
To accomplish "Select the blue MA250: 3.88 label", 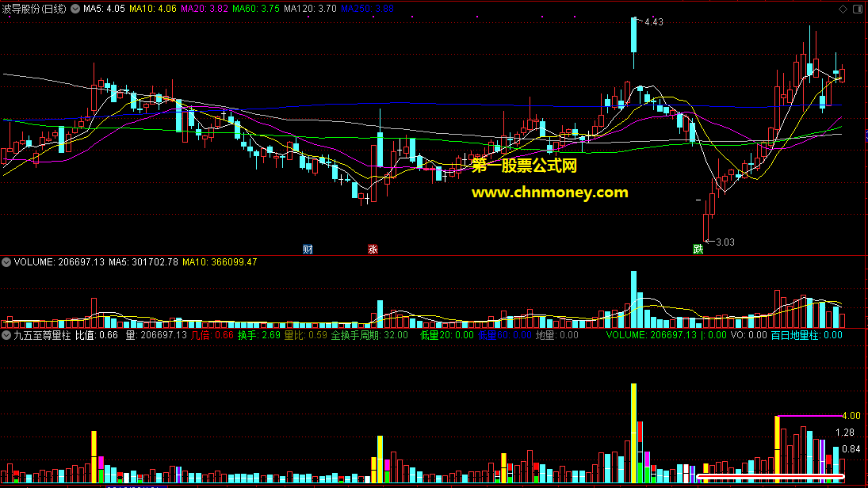I will point(367,9).
